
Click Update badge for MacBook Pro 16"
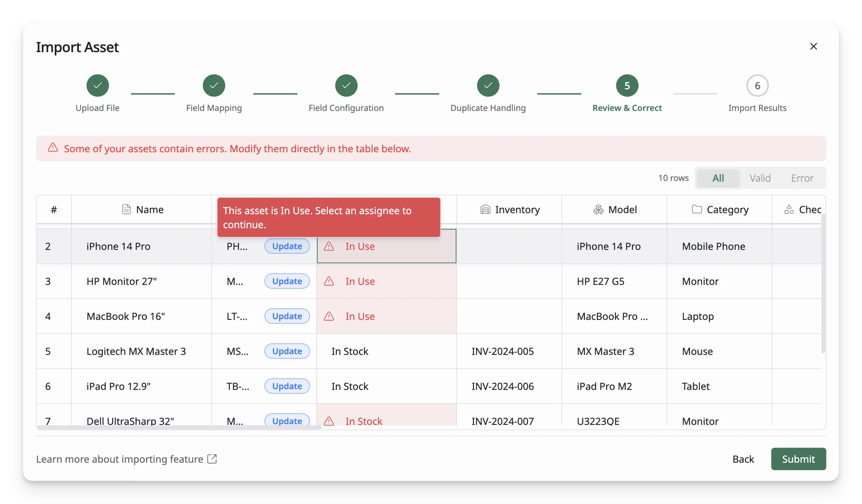pyautogui.click(x=287, y=316)
